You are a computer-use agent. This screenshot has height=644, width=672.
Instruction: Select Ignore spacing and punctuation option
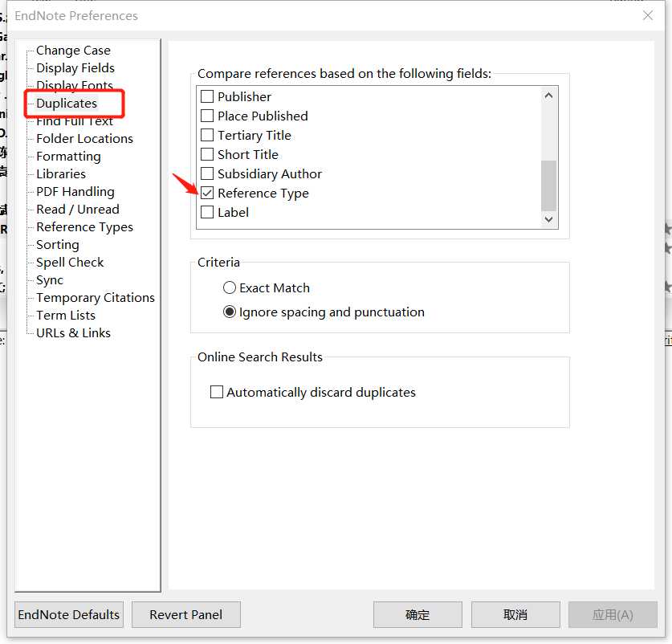pos(230,312)
